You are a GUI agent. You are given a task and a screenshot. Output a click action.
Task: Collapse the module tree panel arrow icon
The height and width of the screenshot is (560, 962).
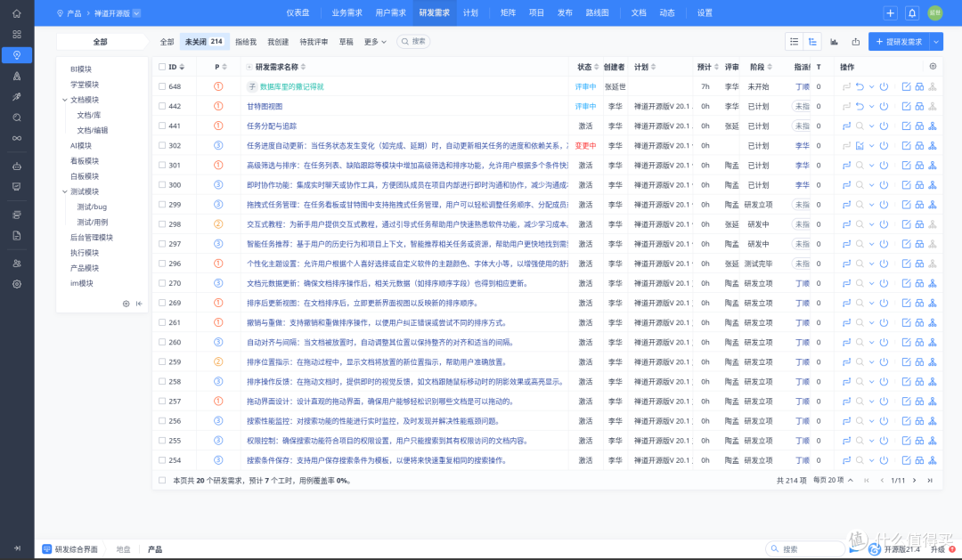click(x=139, y=304)
